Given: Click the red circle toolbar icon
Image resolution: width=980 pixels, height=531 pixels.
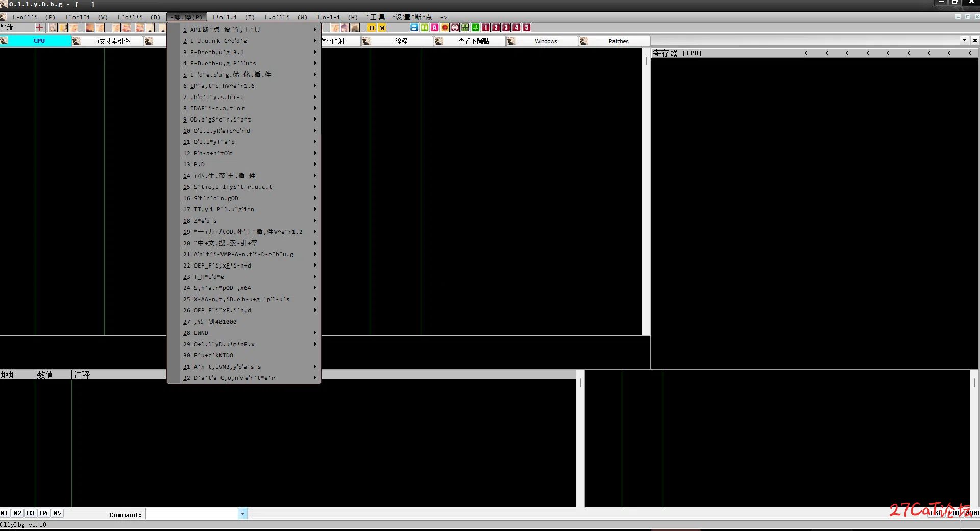Looking at the screenshot, I should [445, 28].
